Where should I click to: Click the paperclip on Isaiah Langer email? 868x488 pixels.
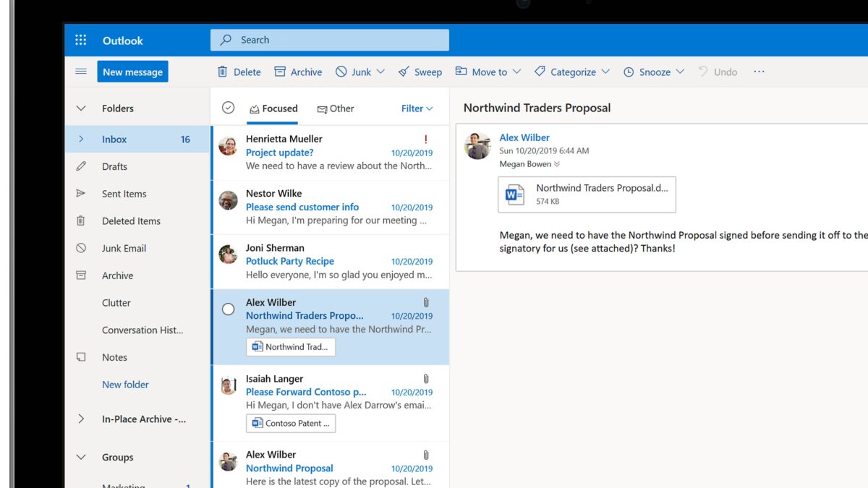[x=426, y=378]
